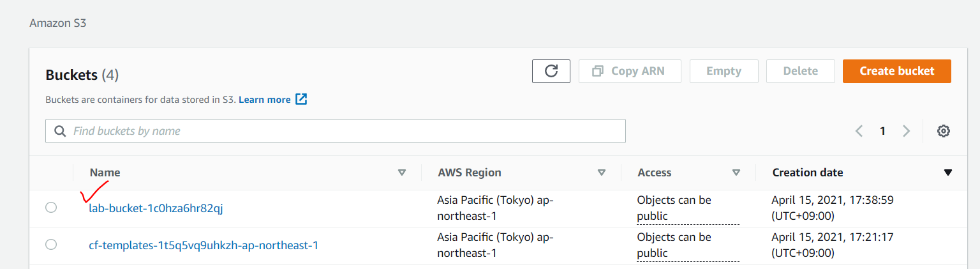Screen dimensions: 980x269
Task: Click the Copy ARN button
Action: tap(630, 71)
